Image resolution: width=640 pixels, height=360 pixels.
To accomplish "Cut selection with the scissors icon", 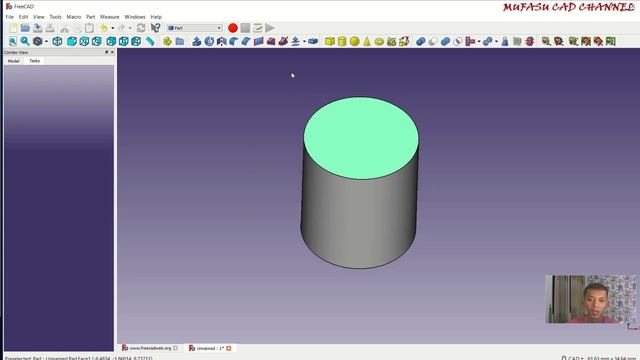I will pyautogui.click(x=64, y=28).
